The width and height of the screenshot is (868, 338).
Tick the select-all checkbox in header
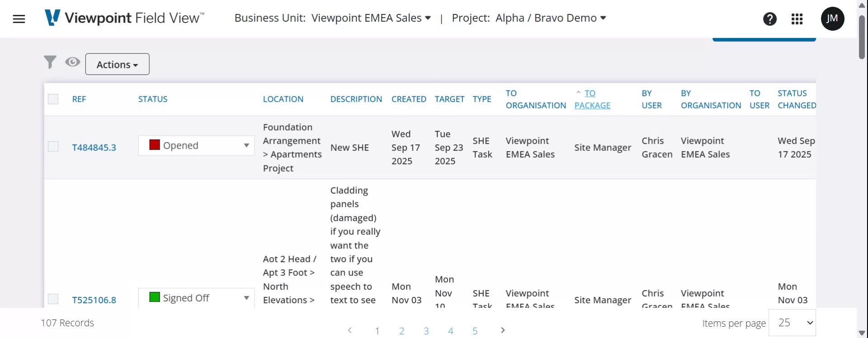53,99
